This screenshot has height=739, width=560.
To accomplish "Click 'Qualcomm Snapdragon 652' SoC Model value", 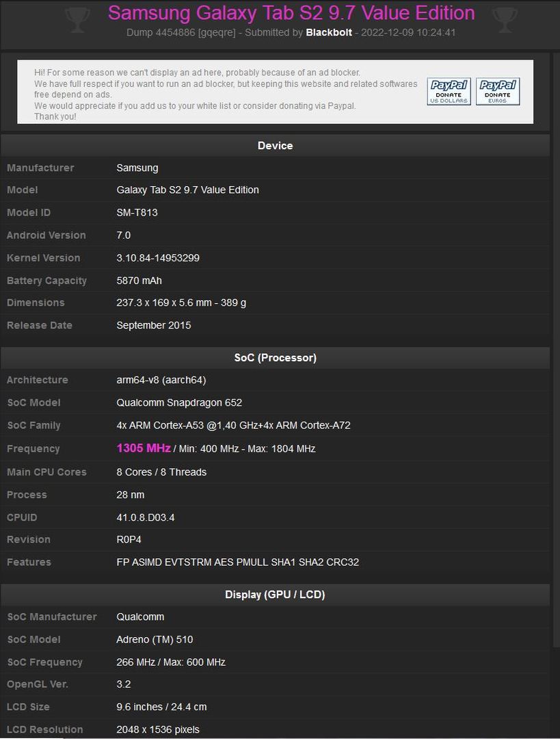I will pyautogui.click(x=179, y=402).
